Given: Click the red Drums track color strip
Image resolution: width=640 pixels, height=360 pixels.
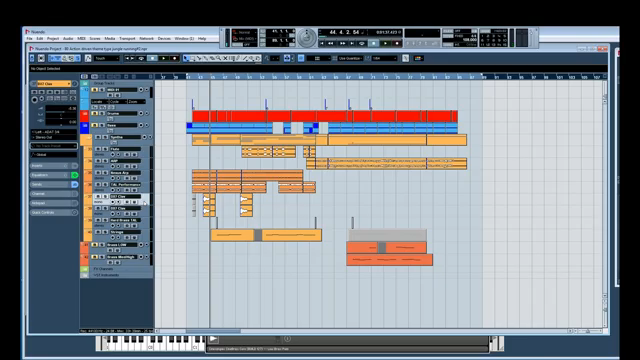Looking at the screenshot, I should [84, 116].
